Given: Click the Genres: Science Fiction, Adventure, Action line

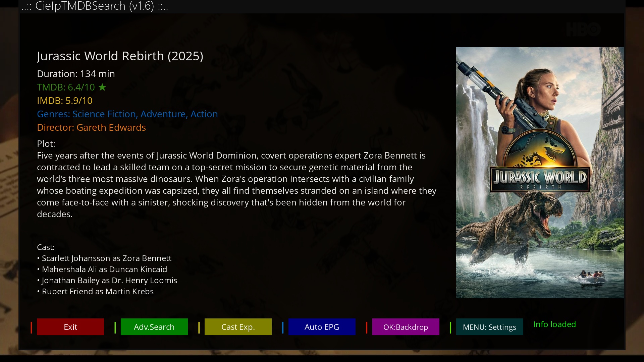Looking at the screenshot, I should click(127, 114).
